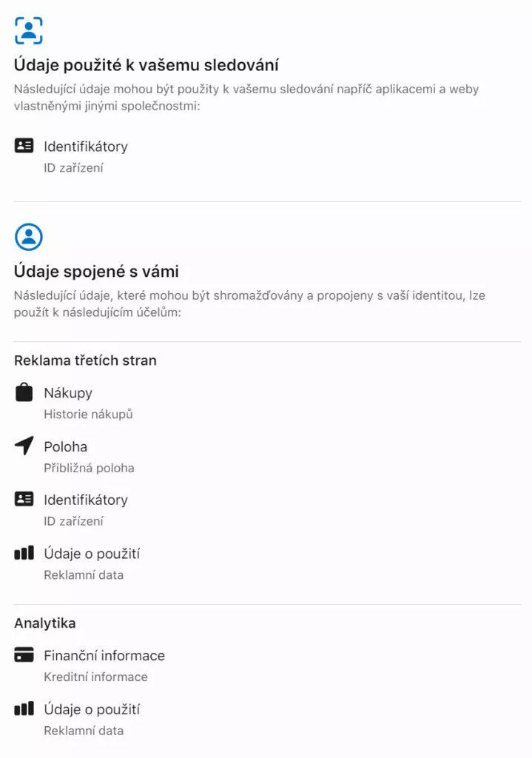The height and width of the screenshot is (758, 532).
Task: Open the Údaje použité k vašemu sledování heading
Action: [146, 65]
